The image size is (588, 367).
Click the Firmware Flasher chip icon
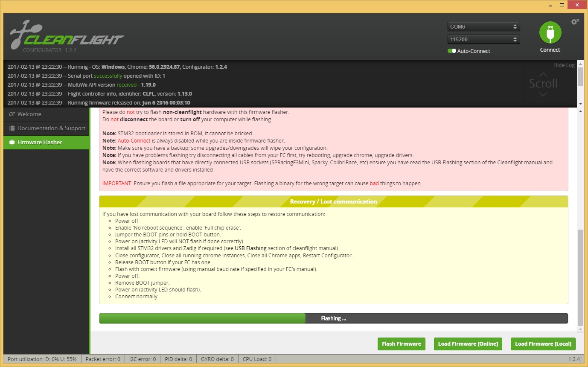click(12, 142)
